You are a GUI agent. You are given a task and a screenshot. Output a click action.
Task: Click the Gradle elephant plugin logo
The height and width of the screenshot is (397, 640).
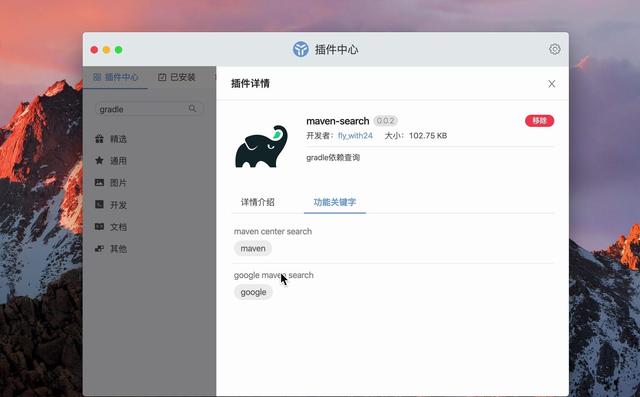coord(261,146)
